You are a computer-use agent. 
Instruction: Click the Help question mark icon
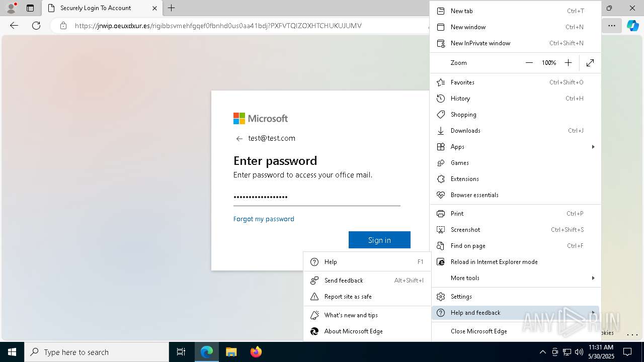point(314,262)
